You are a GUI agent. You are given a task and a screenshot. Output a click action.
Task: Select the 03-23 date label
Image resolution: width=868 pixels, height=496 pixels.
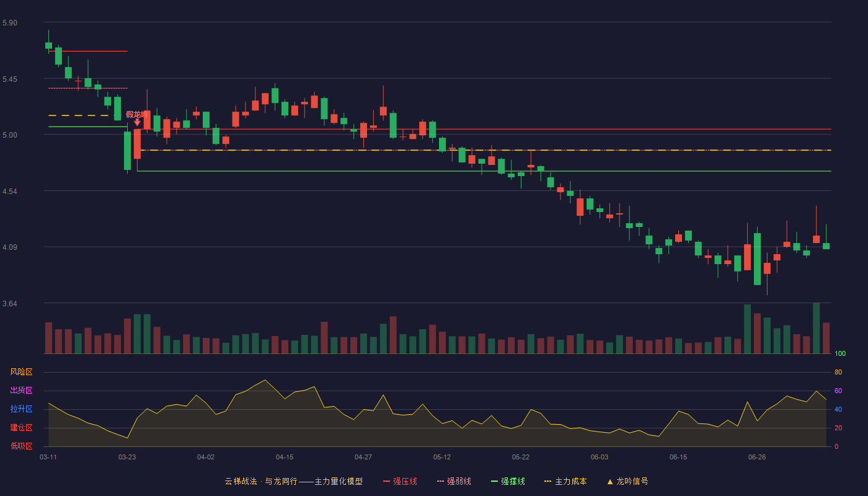tap(127, 457)
